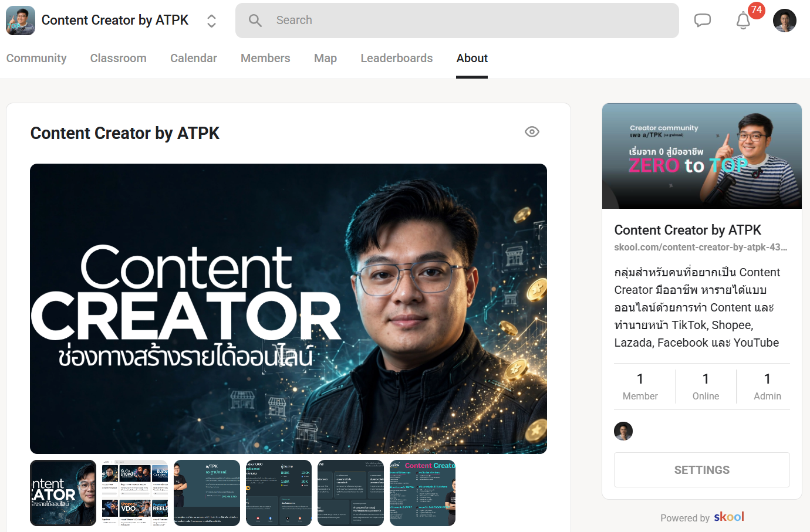Viewport: 810px width, 532px height.
Task: Click the About page main heading
Action: pos(125,133)
